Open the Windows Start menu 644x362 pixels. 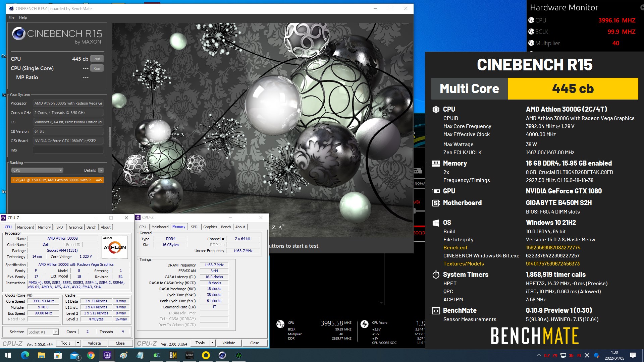(x=8, y=355)
